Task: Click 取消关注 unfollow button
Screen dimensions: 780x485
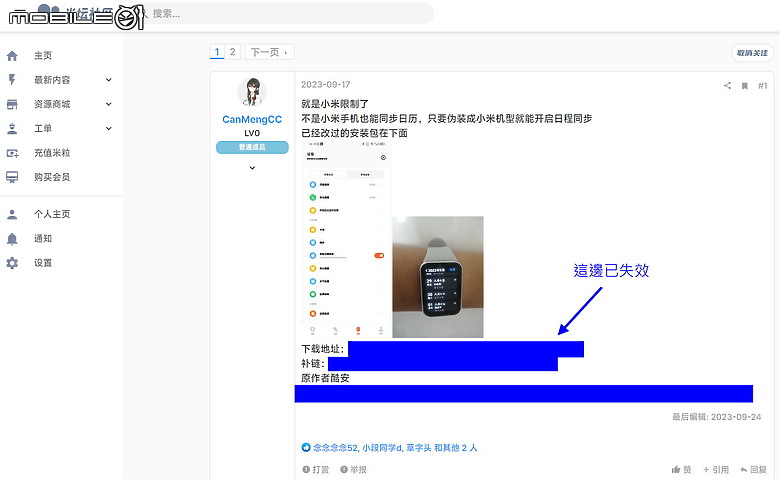Action: click(x=752, y=53)
